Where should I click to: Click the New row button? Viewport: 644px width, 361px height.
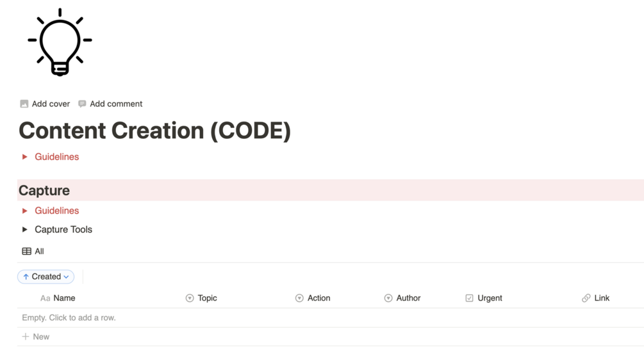pos(36,337)
